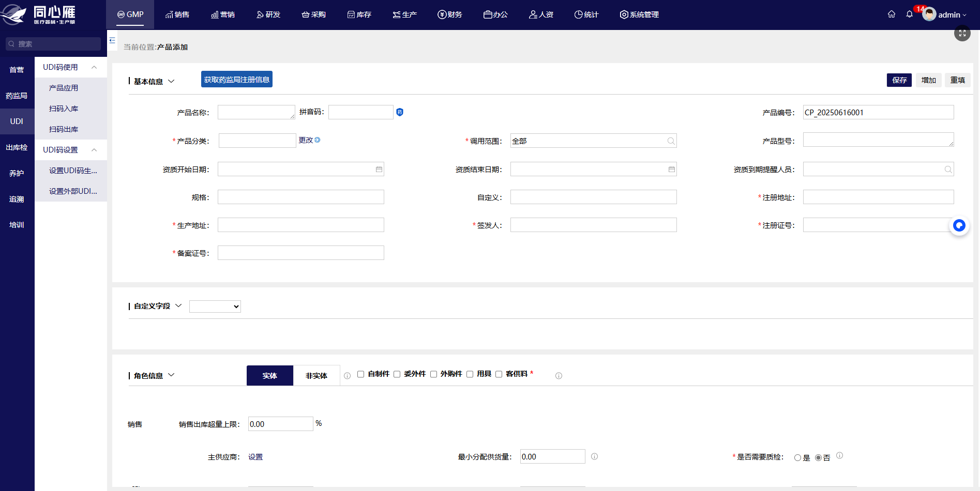This screenshot has width=980, height=491.
Task: Open the 人资 top menu
Action: (x=541, y=14)
